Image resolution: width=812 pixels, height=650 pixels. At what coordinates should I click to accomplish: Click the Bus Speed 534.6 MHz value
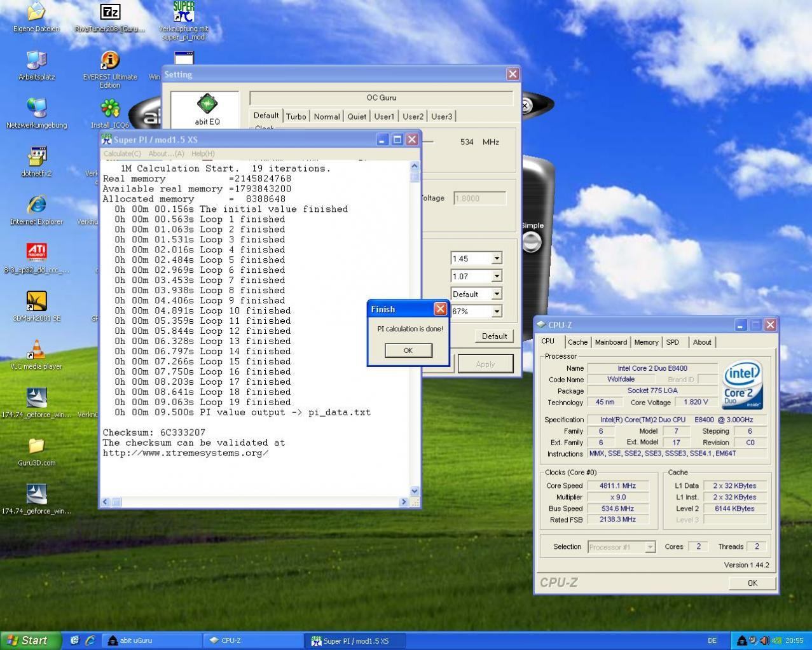617,508
